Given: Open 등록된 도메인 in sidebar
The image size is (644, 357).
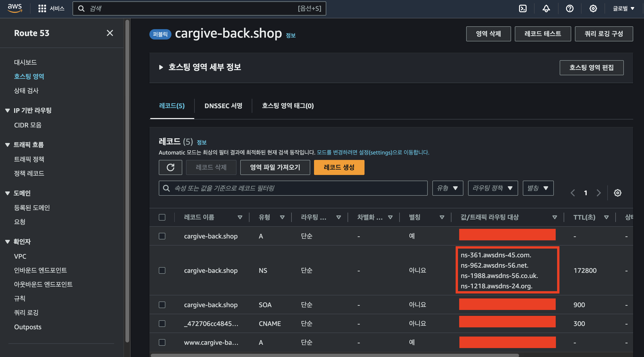Looking at the screenshot, I should (32, 207).
